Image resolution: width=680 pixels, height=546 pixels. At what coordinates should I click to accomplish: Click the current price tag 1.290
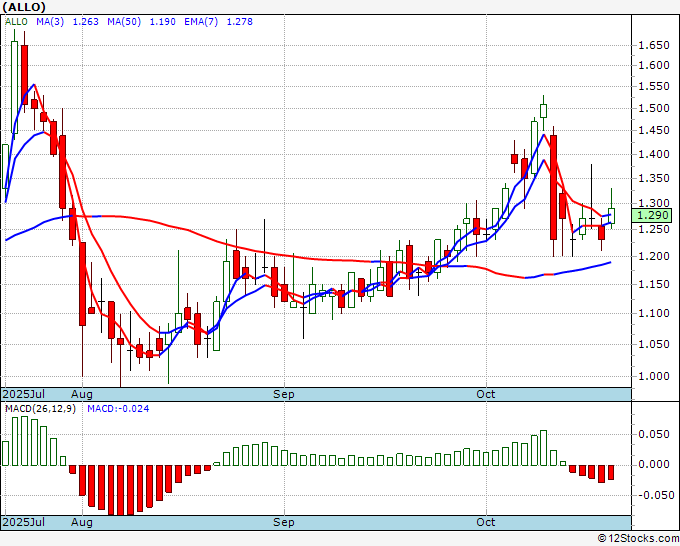pos(653,215)
